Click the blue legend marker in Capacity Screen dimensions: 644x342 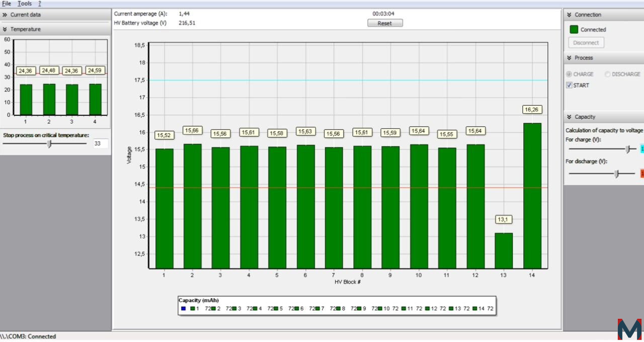(x=183, y=308)
